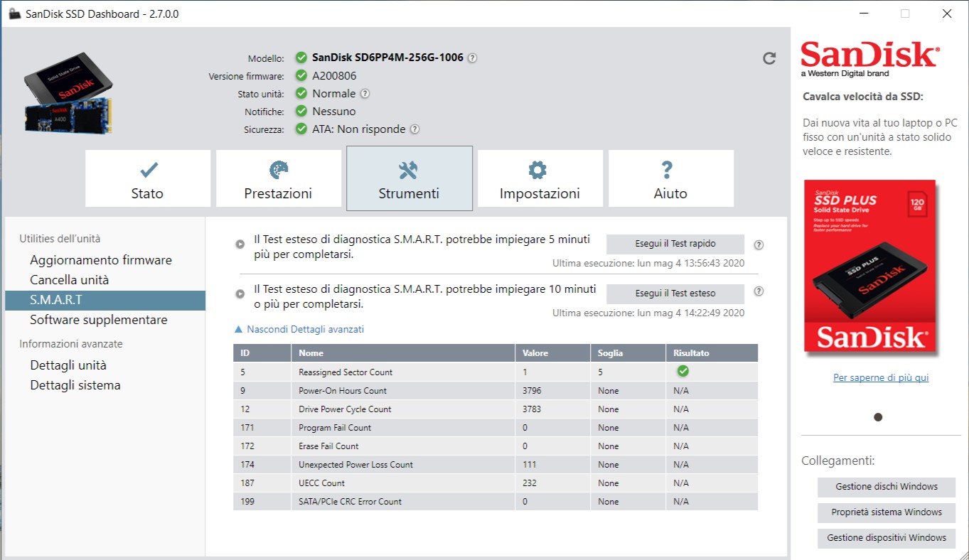Switch to the Prestazioni tab
Image resolution: width=969 pixels, height=560 pixels.
click(x=279, y=178)
